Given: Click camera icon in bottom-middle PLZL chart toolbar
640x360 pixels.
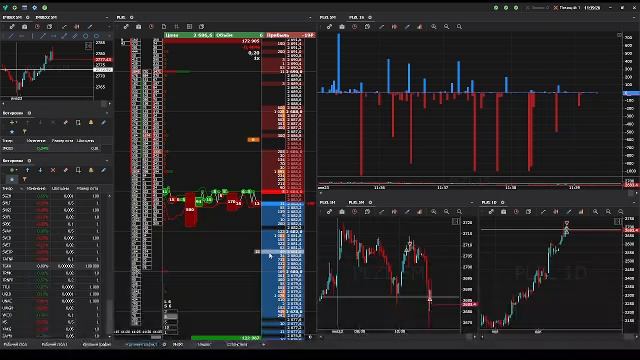Looking at the screenshot, I should 342,211.
